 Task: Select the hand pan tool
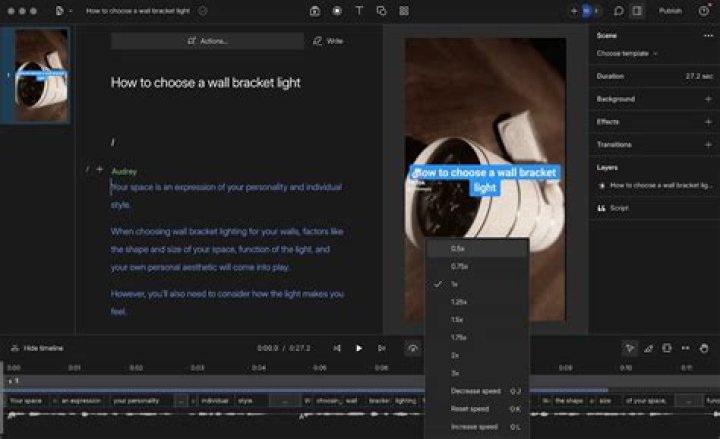click(x=704, y=348)
